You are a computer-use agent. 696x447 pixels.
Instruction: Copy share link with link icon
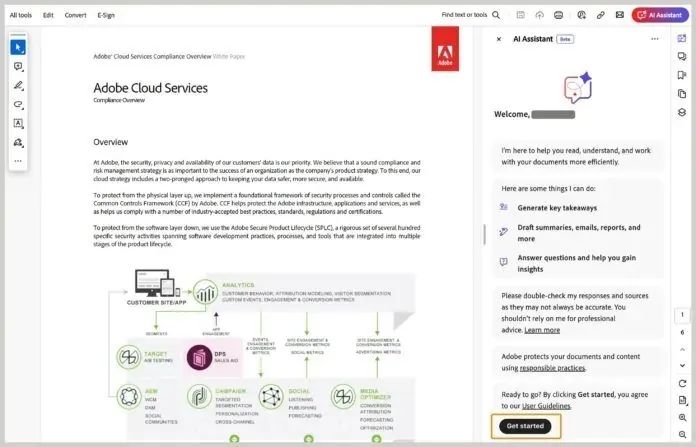tap(600, 15)
